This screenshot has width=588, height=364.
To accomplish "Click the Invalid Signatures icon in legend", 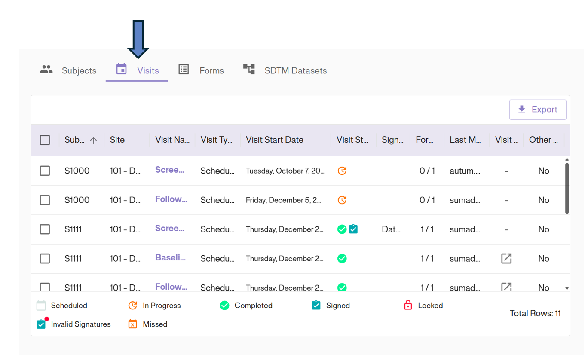I will (x=41, y=324).
